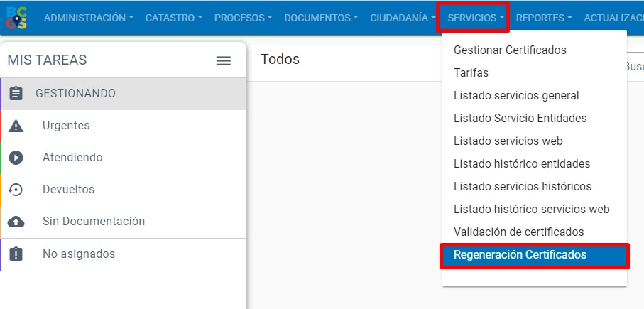Click the Atendiendo play circle icon

(16, 158)
